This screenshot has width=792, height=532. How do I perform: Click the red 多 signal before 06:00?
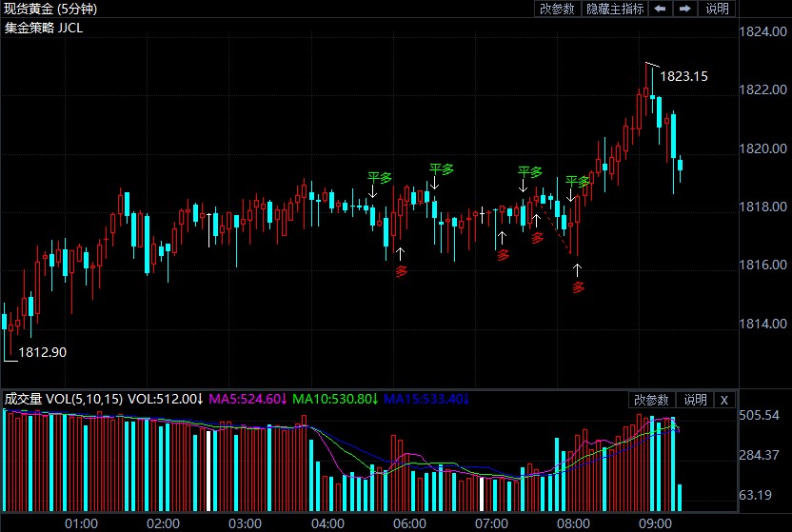click(x=401, y=271)
